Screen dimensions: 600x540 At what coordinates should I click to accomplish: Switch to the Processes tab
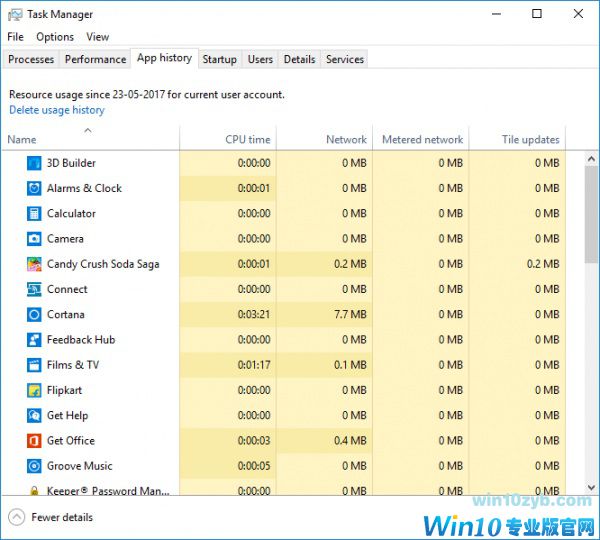pos(31,59)
